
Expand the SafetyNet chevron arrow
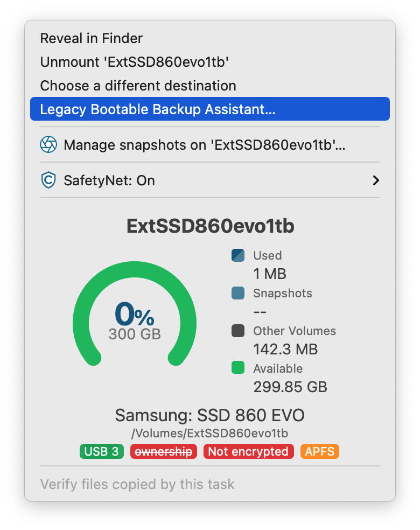point(376,180)
